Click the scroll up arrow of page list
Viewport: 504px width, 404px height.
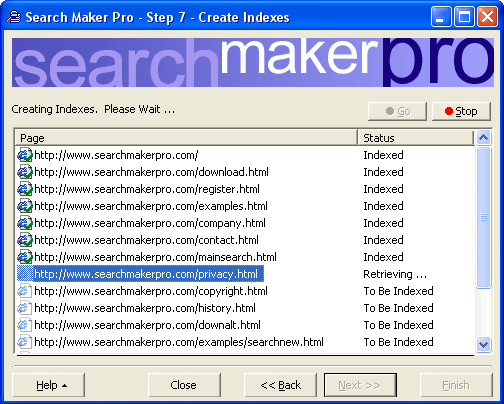(483, 137)
